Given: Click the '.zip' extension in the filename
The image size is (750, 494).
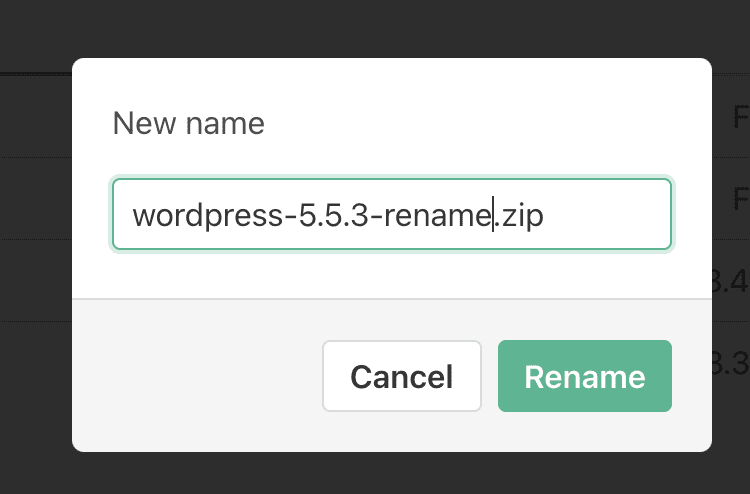Looking at the screenshot, I should coord(520,215).
